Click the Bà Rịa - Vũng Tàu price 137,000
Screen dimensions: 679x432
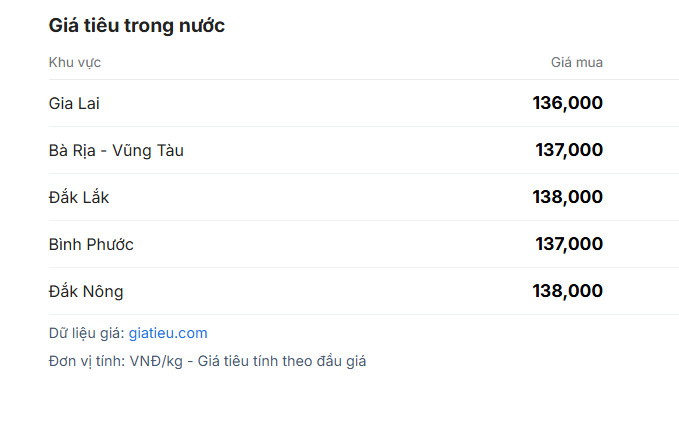coord(569,150)
